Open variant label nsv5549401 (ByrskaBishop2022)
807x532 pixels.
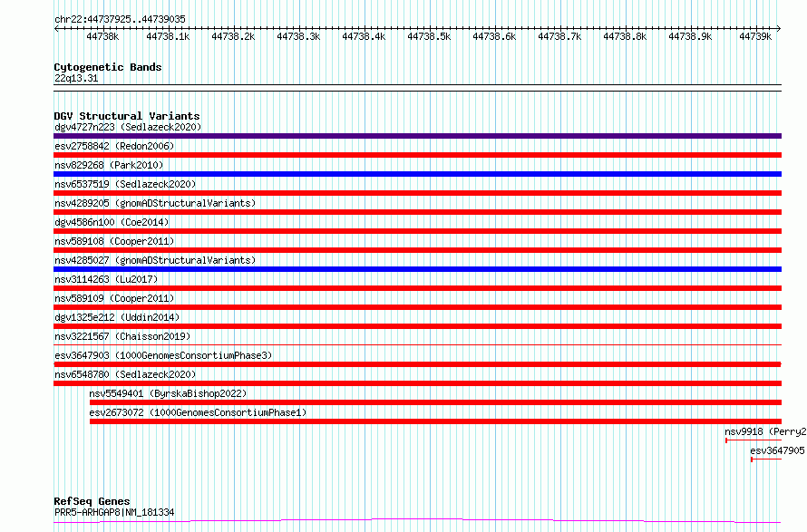[x=168, y=393]
